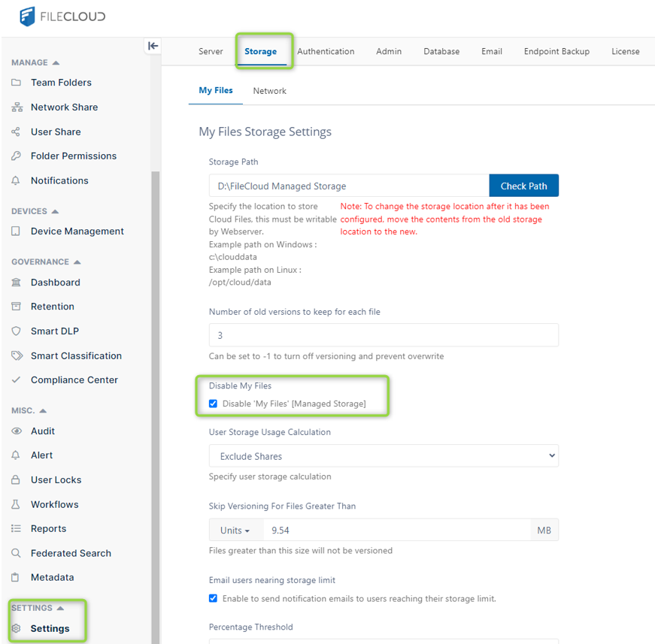Open Federated Search page
The height and width of the screenshot is (644, 655).
71,553
